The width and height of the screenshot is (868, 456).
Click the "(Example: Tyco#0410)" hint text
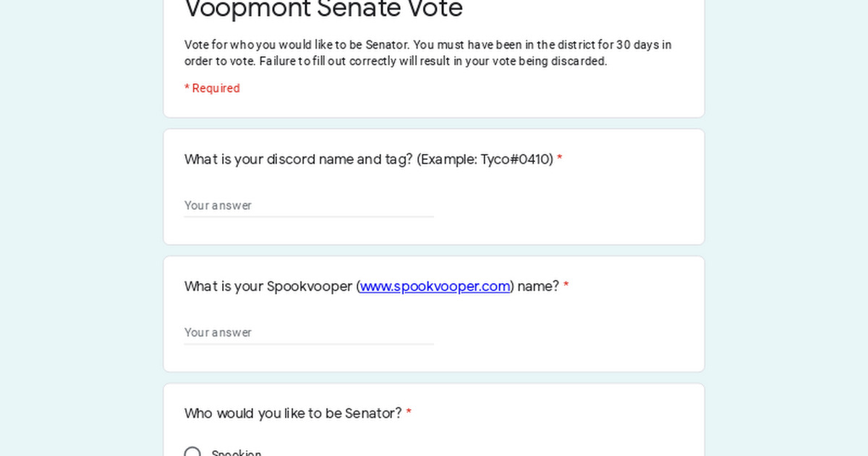coord(485,159)
